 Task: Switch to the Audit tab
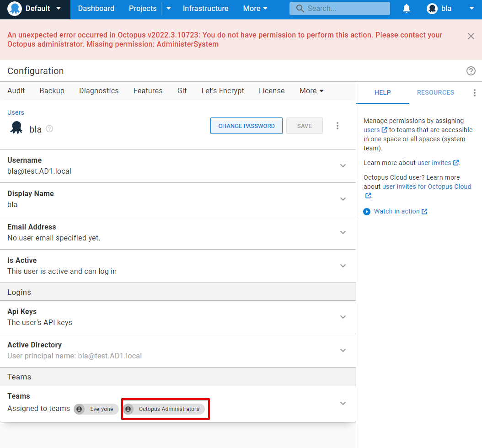pos(16,91)
